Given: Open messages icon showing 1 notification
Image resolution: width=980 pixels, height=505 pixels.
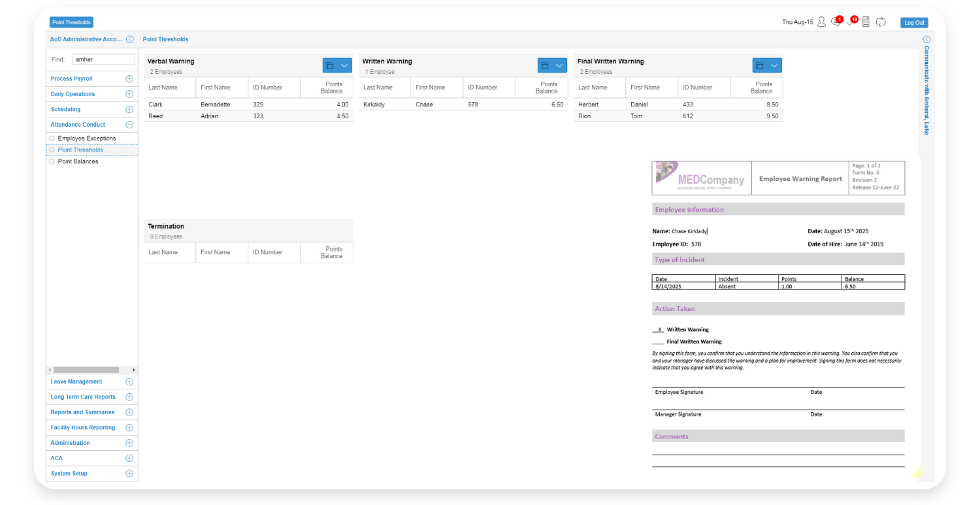Looking at the screenshot, I should (x=836, y=22).
